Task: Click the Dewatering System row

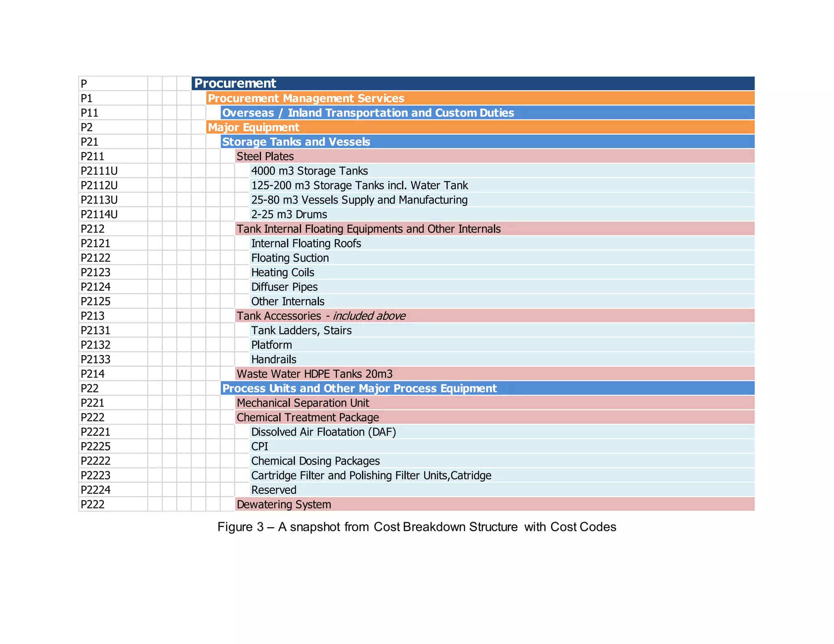Action: click(x=495, y=504)
